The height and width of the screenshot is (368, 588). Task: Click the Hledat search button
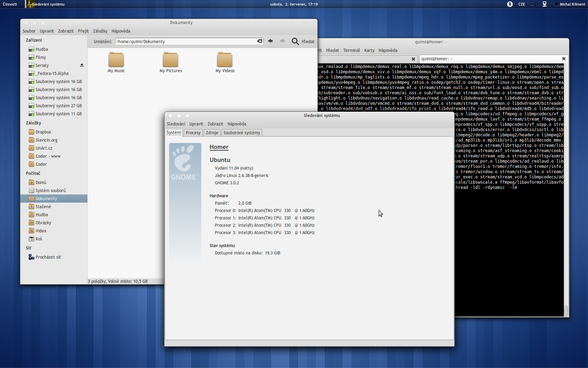[303, 41]
